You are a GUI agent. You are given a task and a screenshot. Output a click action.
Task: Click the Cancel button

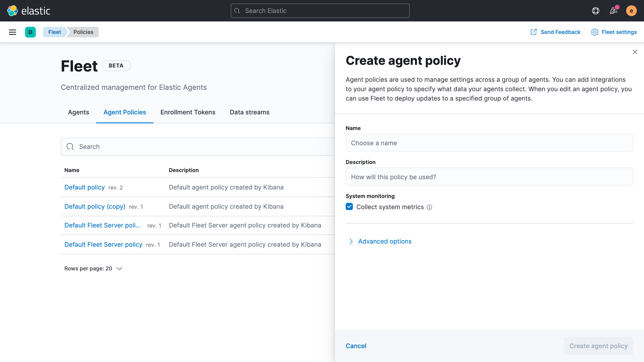pyautogui.click(x=356, y=346)
